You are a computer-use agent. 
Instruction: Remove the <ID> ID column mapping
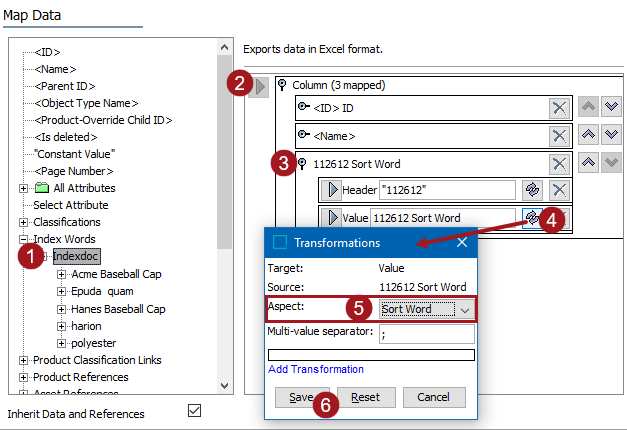click(559, 108)
